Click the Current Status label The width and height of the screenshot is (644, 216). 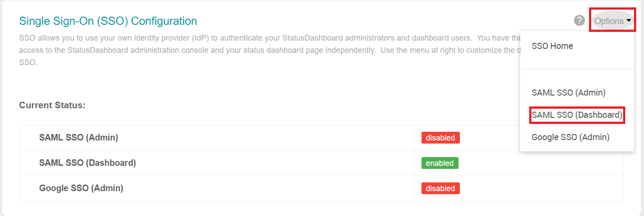[x=52, y=105]
